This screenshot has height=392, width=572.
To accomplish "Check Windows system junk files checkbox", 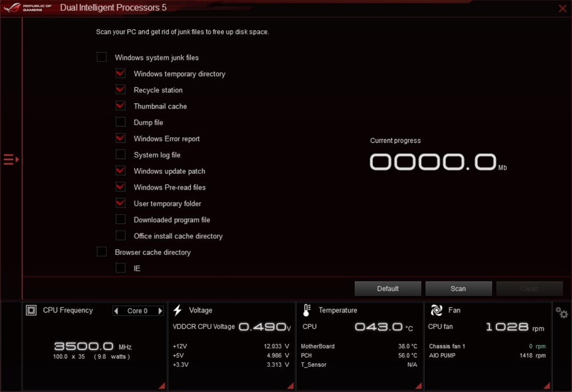I will (x=102, y=57).
